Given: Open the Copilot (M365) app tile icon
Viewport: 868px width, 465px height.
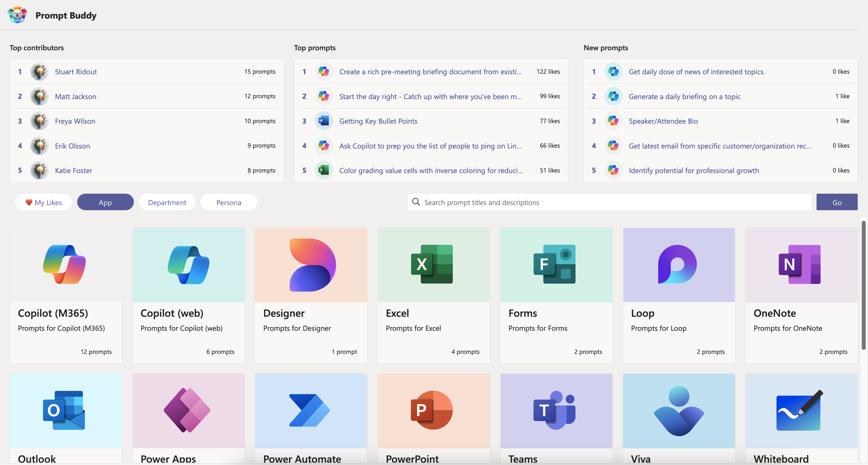Looking at the screenshot, I should 64,265.
